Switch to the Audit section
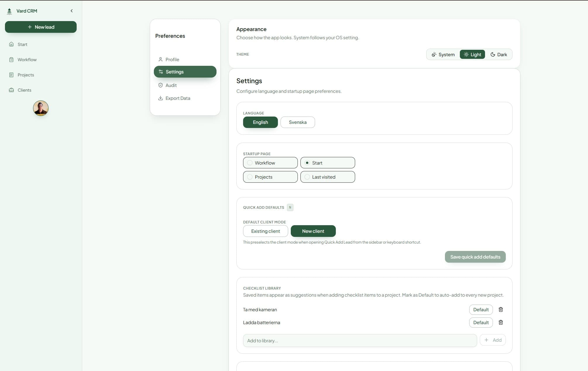Image resolution: width=588 pixels, height=371 pixels. [x=171, y=85]
